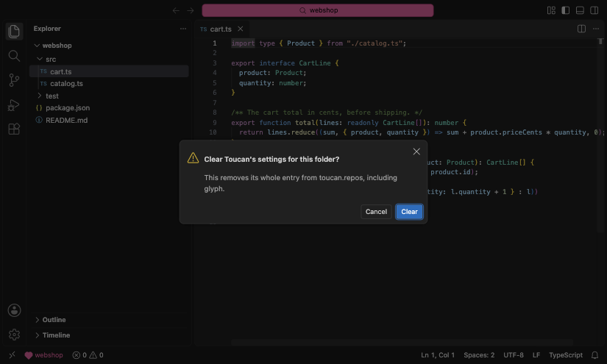Click the Customize Layout icon
Screen dimensions: 607x364
(x=551, y=10)
